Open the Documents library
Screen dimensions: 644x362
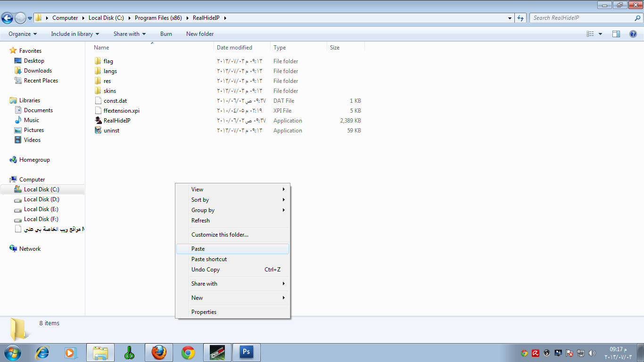[38, 110]
